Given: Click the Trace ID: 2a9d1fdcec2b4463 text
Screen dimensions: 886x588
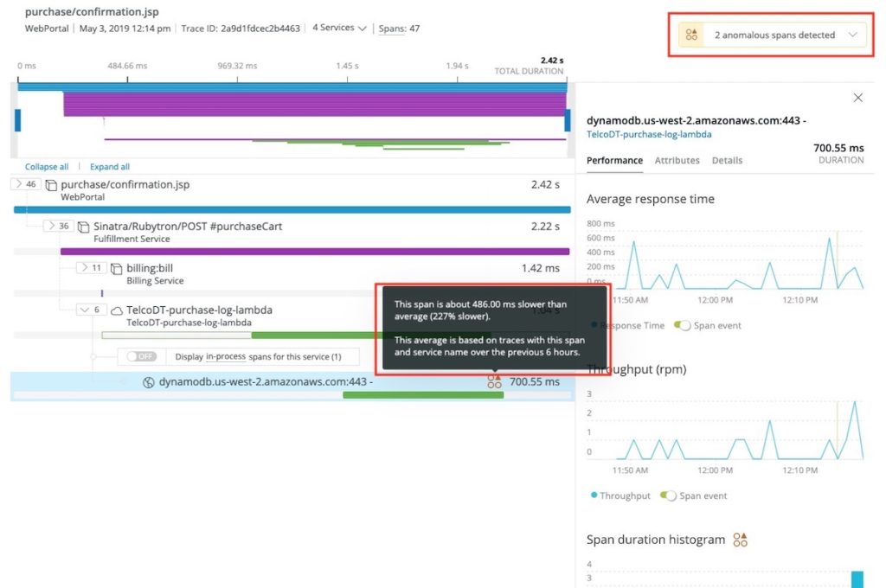Looking at the screenshot, I should [241, 29].
